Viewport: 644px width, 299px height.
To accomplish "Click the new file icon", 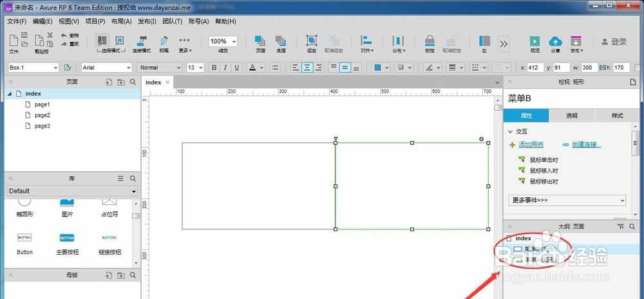I will coord(14,41).
